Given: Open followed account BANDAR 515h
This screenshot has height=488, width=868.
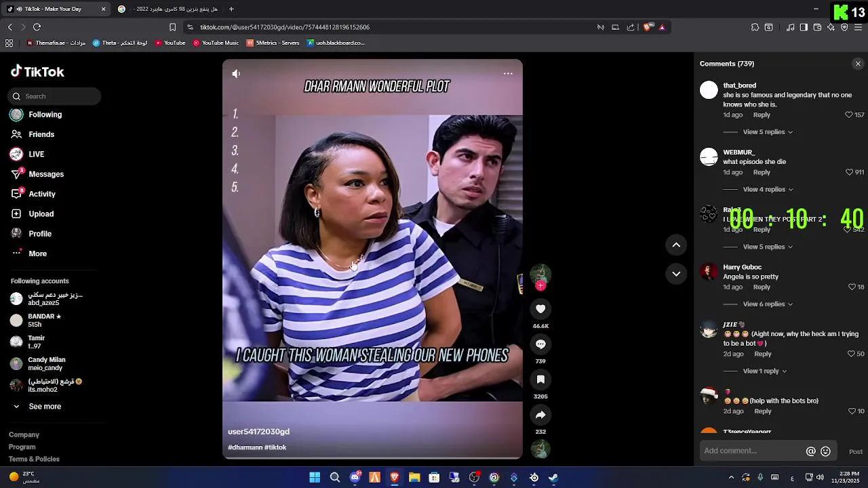Looking at the screenshot, I should 45,321.
